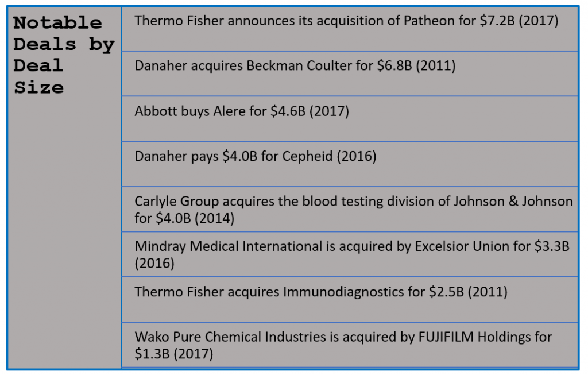Click the Abbott buys Alere row

(x=350, y=119)
